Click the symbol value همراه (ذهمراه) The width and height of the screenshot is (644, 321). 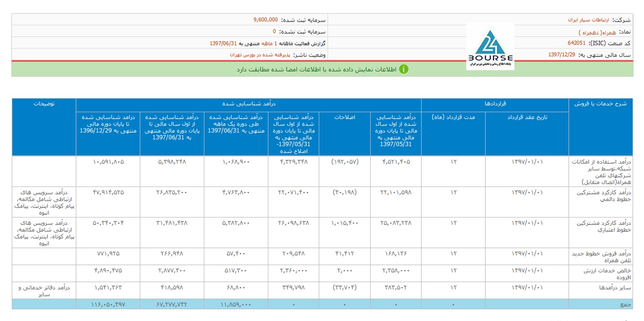595,32
